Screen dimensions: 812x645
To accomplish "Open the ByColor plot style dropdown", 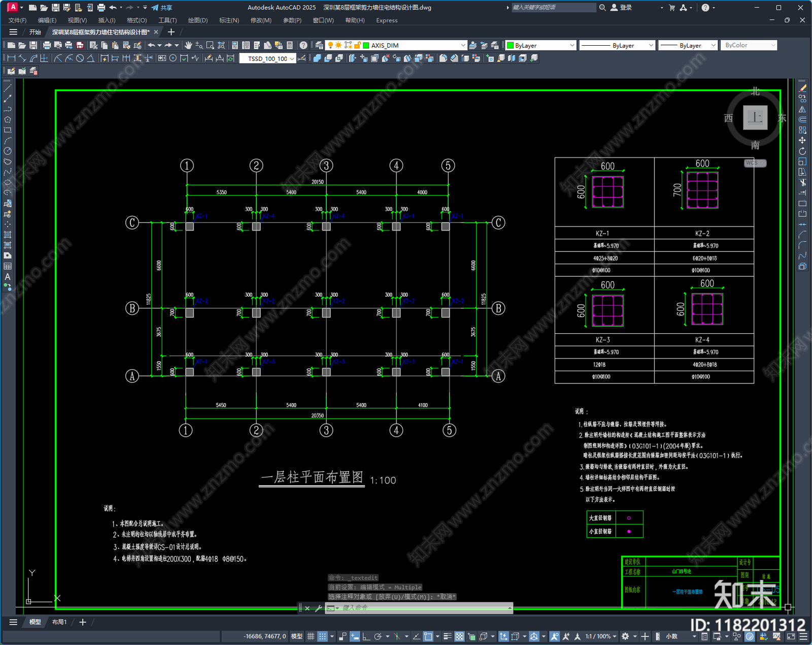I will (749, 45).
